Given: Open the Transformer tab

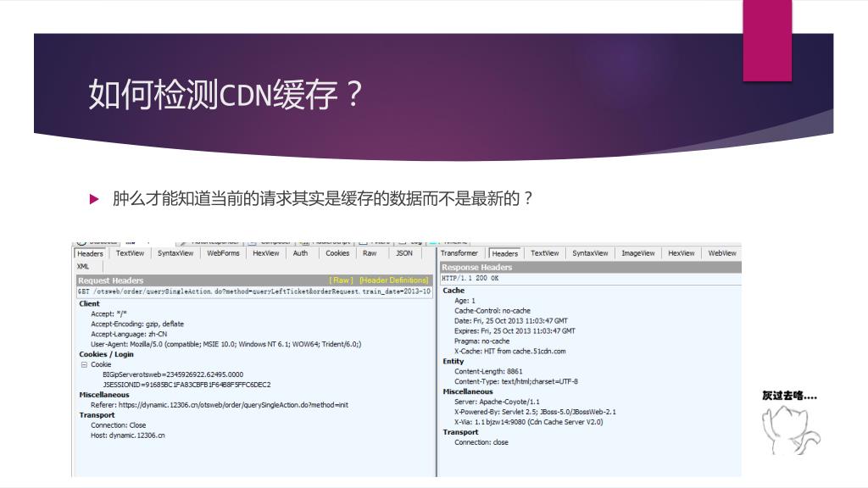Looking at the screenshot, I should click(x=459, y=252).
